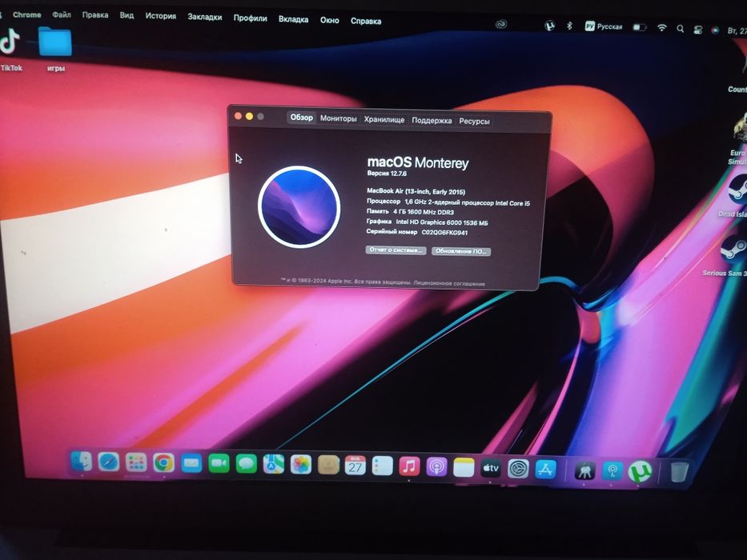747x560 pixels.
Task: Click the macOS Monterey logo image
Action: [299, 207]
